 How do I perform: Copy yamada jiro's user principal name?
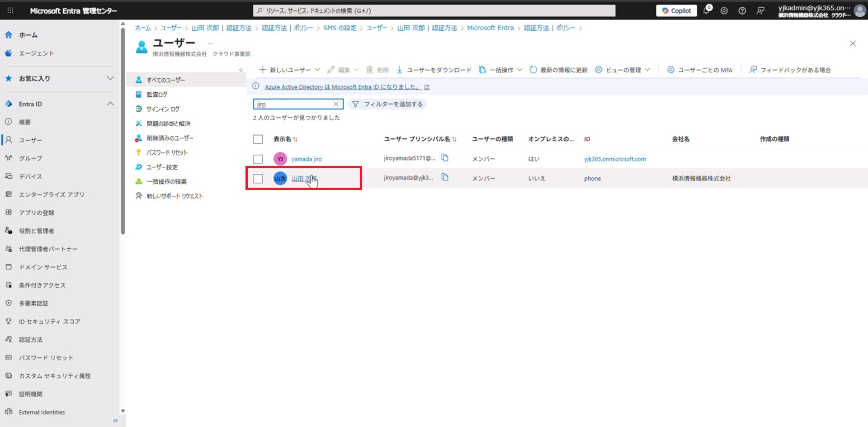click(x=445, y=158)
